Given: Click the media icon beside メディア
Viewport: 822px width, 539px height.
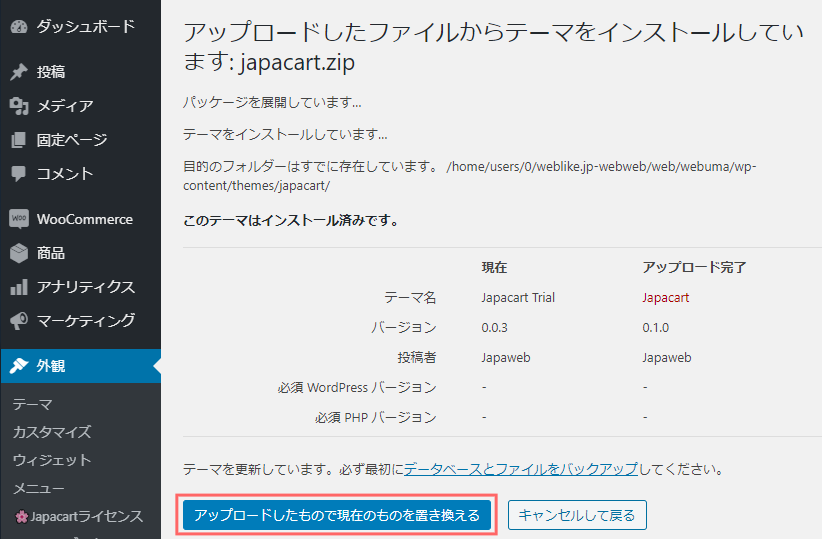Looking at the screenshot, I should click(x=19, y=106).
